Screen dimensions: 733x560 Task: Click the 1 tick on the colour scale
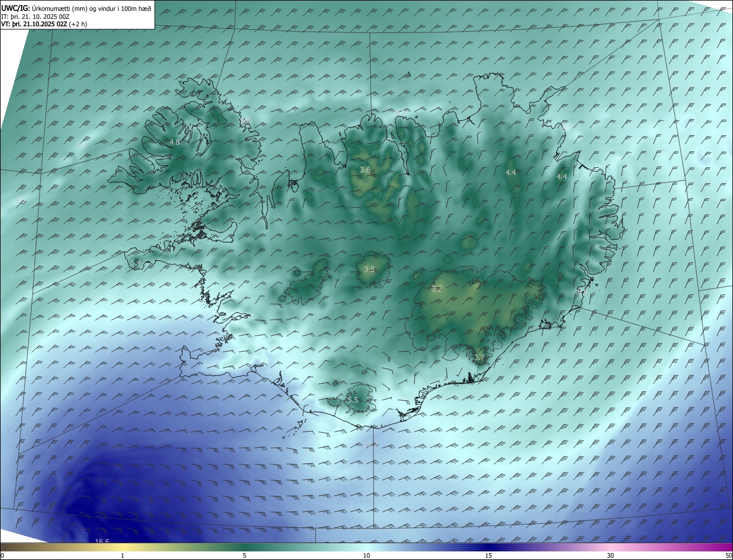coord(123,555)
